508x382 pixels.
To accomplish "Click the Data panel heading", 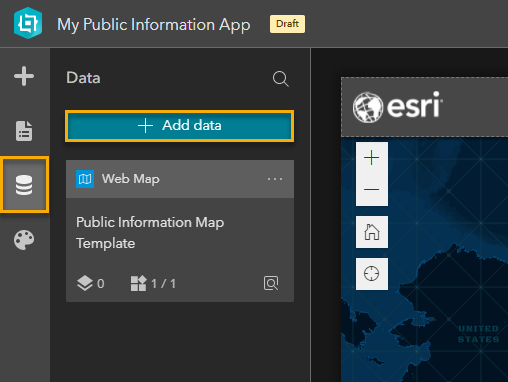I will click(x=83, y=78).
